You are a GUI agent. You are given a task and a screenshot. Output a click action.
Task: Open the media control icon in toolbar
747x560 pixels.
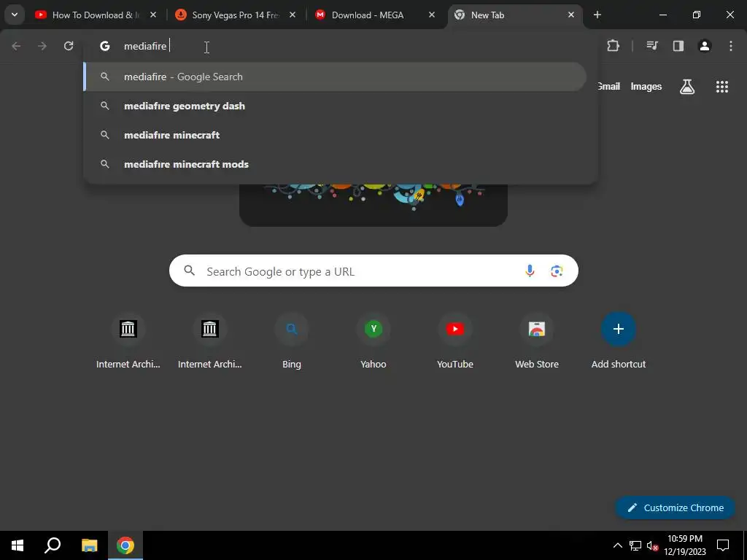[x=652, y=46]
